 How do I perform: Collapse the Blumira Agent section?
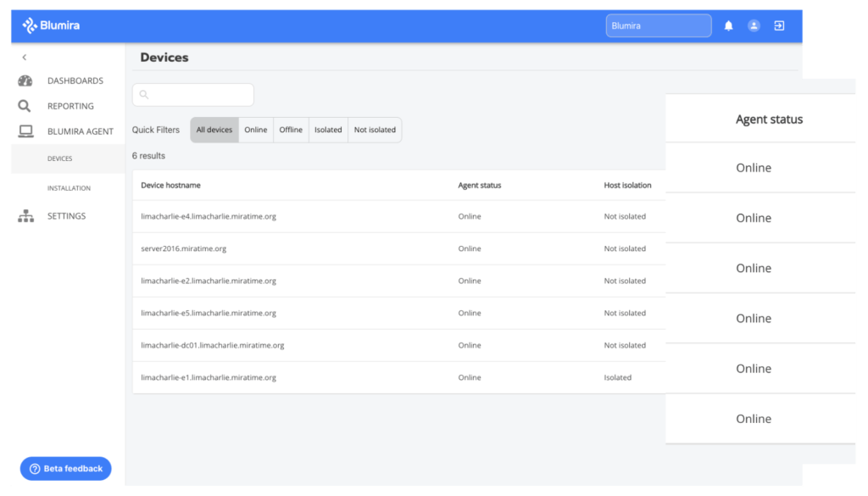pyautogui.click(x=81, y=131)
